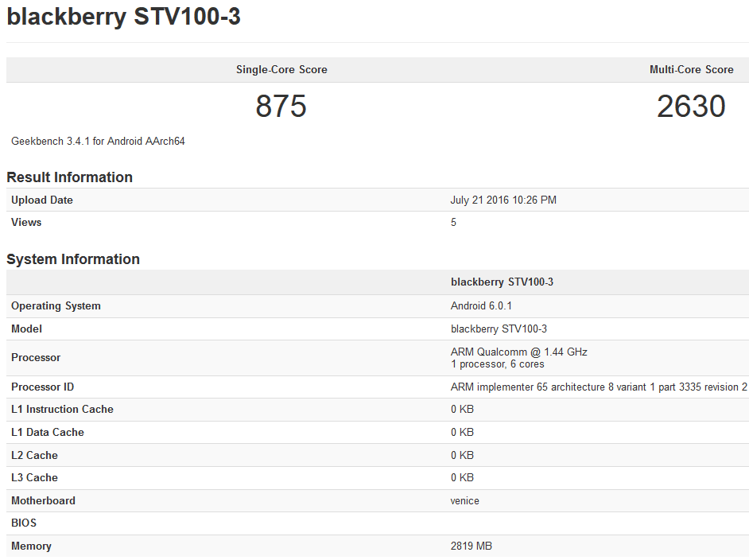
Task: Click the Result Information heading
Action: click(70, 177)
